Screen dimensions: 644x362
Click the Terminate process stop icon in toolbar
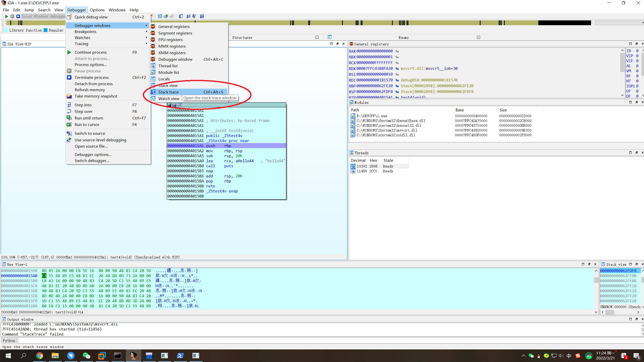(x=18, y=16)
